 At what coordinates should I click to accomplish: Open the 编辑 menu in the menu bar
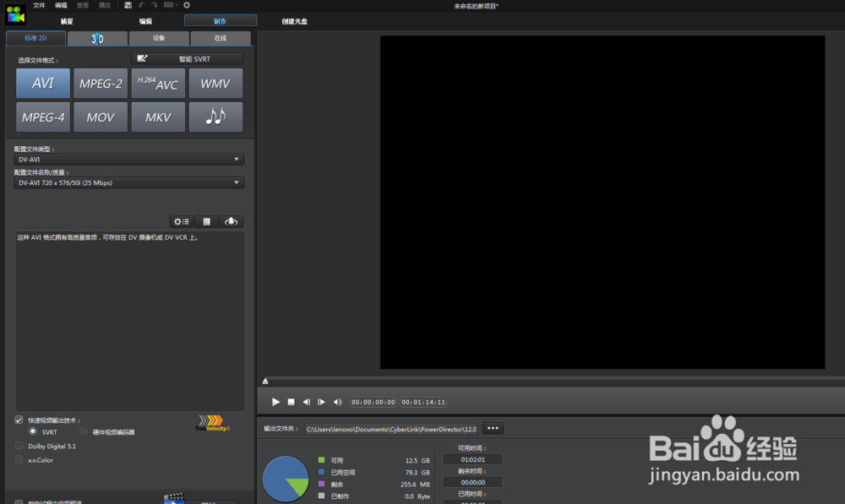tap(61, 5)
